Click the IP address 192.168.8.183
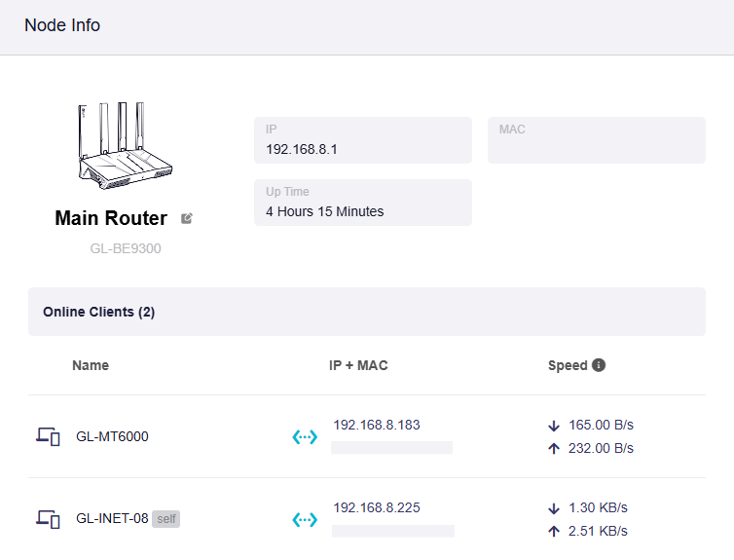The width and height of the screenshot is (734, 560). (x=377, y=425)
